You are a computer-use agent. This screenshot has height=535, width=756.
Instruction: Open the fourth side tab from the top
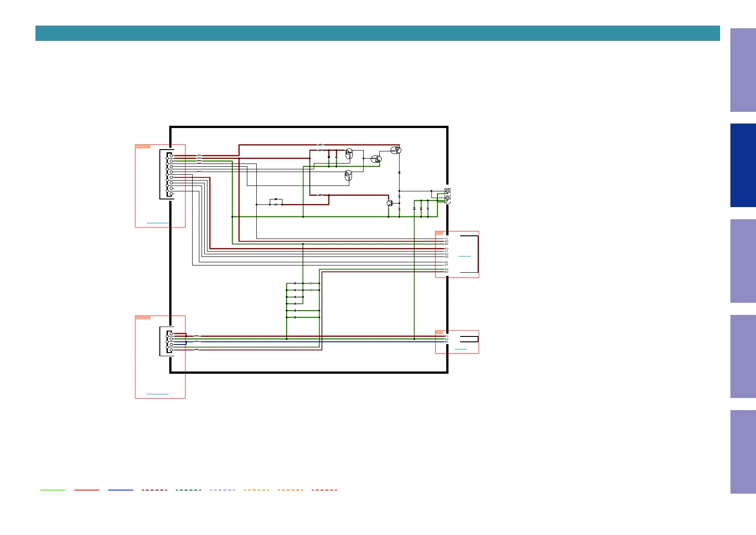click(x=743, y=357)
